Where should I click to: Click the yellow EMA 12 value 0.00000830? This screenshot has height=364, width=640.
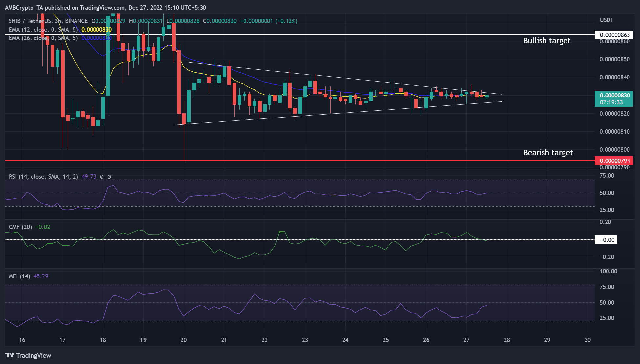(96, 30)
